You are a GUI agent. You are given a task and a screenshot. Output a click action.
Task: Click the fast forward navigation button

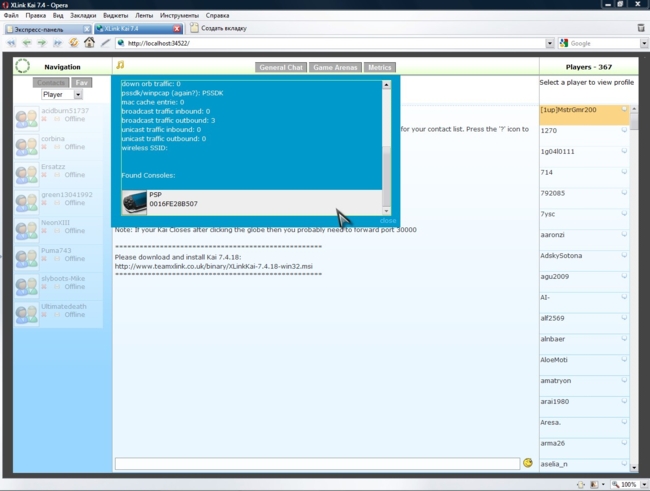tap(58, 43)
